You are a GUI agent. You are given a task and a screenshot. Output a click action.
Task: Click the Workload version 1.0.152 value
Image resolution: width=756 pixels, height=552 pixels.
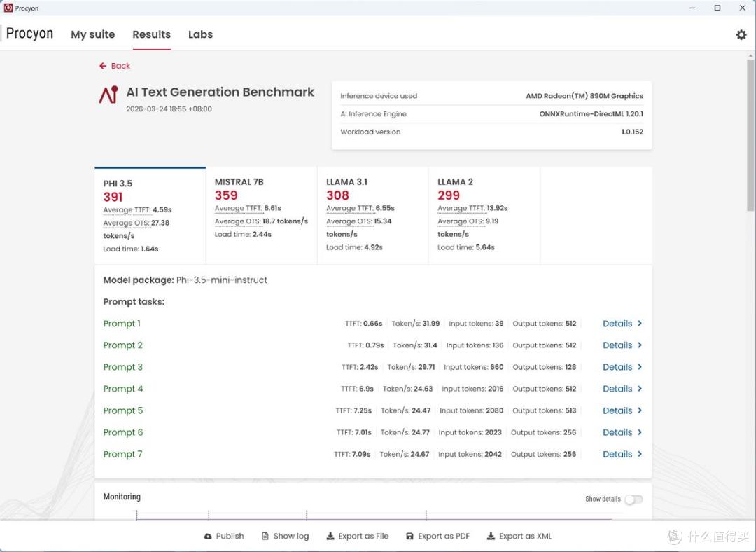coord(632,132)
